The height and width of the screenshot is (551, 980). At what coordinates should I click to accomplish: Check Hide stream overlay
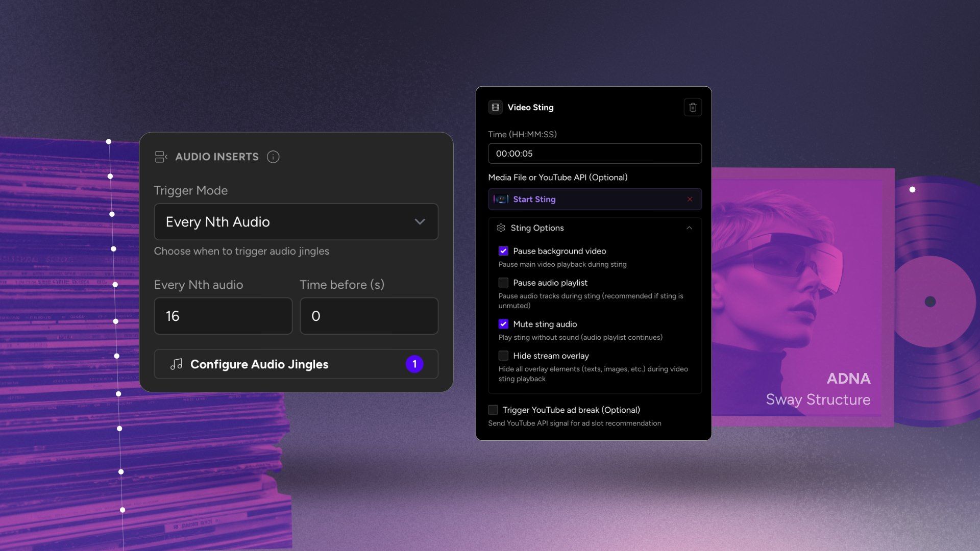[503, 356]
